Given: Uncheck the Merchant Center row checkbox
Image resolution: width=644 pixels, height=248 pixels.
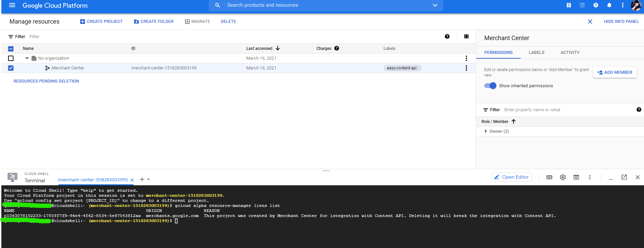Looking at the screenshot, I should (x=11, y=68).
